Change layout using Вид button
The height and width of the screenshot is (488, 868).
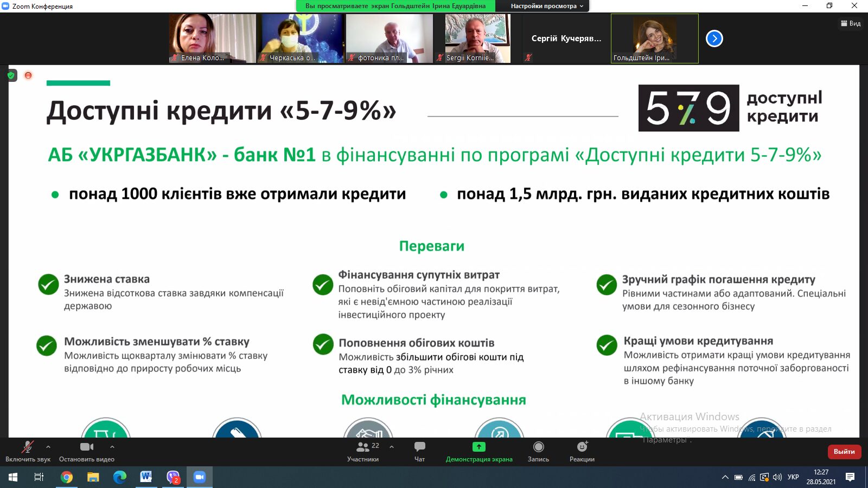tap(851, 23)
